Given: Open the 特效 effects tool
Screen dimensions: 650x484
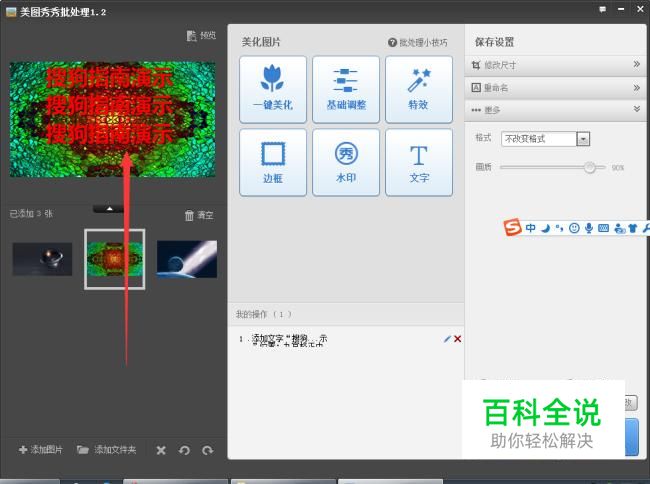Looking at the screenshot, I should [419, 90].
